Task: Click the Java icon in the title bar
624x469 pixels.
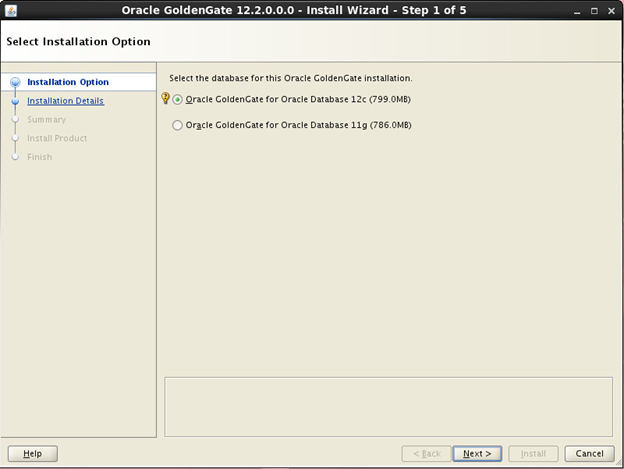Action: click(x=11, y=11)
